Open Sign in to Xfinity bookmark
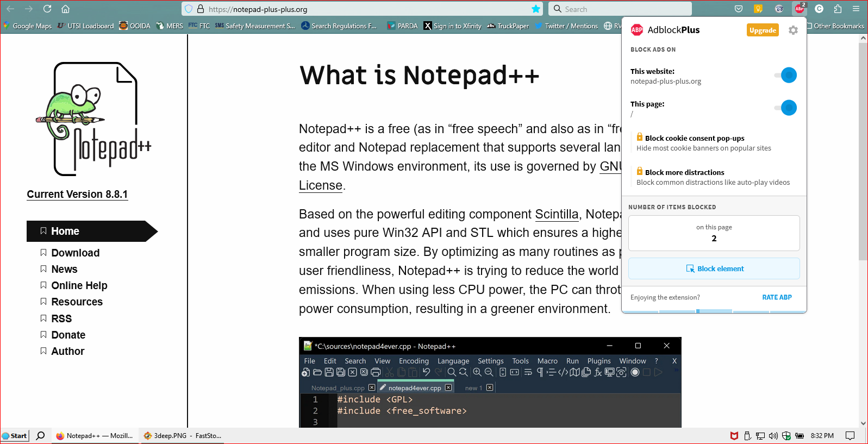Image resolution: width=868 pixels, height=444 pixels. click(453, 26)
